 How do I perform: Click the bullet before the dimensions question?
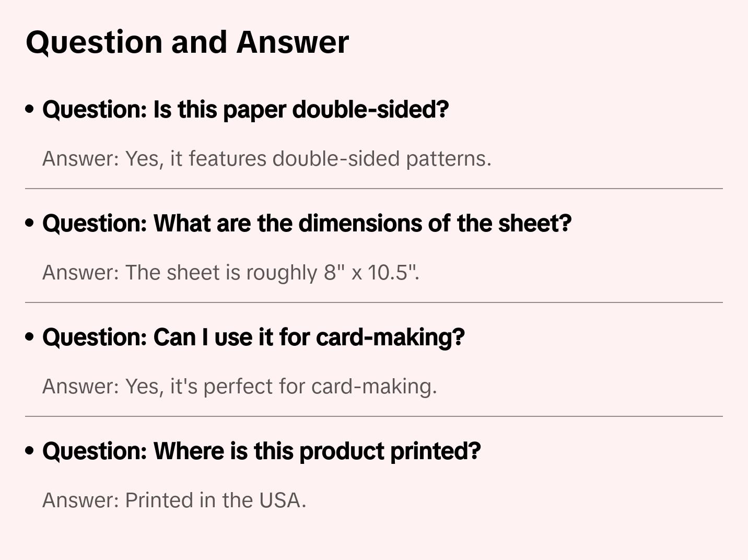[30, 224]
